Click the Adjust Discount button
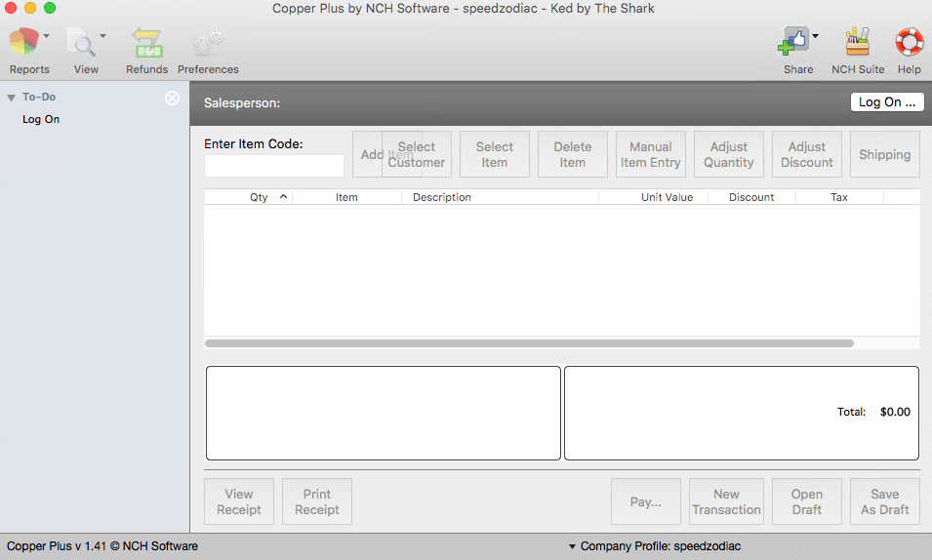The width and height of the screenshot is (932, 560). [x=806, y=154]
